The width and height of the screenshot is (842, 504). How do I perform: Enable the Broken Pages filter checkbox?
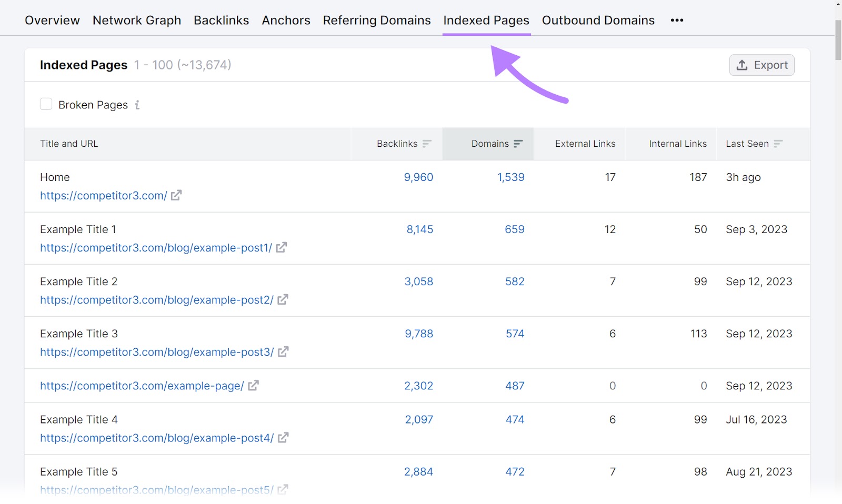[46, 104]
